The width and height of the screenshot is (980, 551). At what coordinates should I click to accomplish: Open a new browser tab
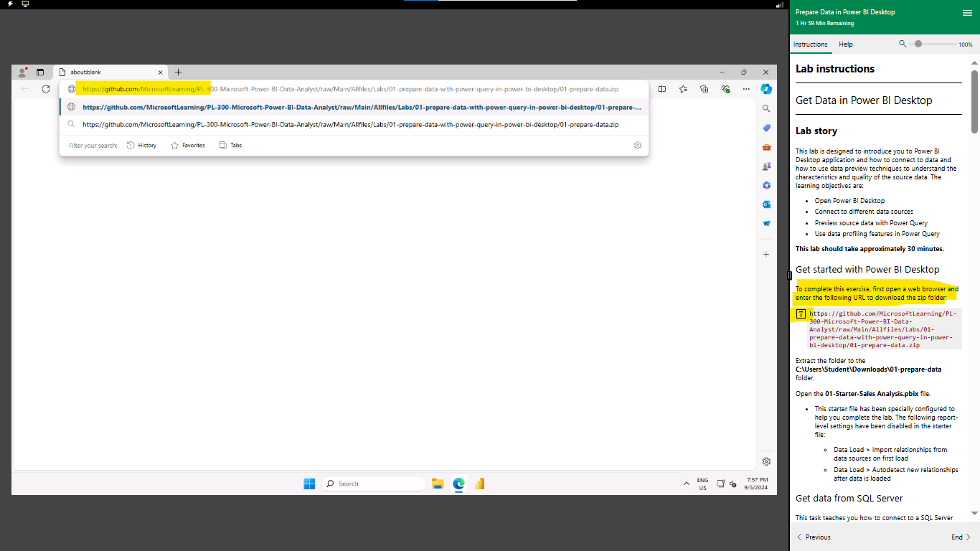pos(179,72)
